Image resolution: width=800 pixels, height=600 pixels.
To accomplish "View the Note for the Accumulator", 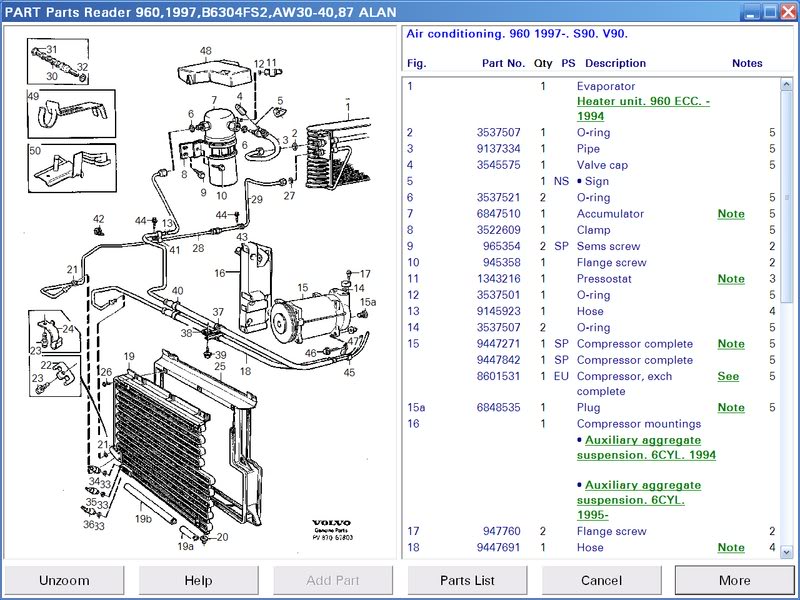I will (731, 213).
